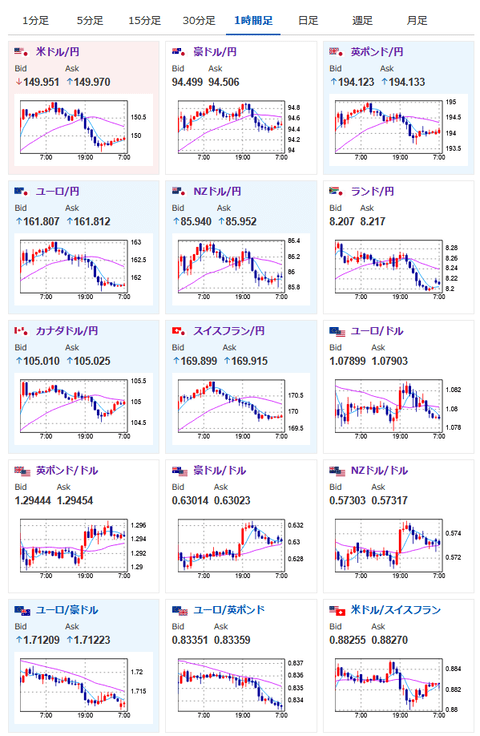
Task: Click the NZドル/ドル chart thumbnail
Action: [x=398, y=548]
